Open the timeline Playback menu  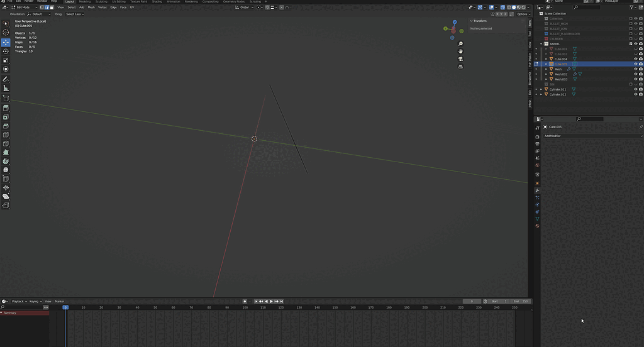pos(19,301)
